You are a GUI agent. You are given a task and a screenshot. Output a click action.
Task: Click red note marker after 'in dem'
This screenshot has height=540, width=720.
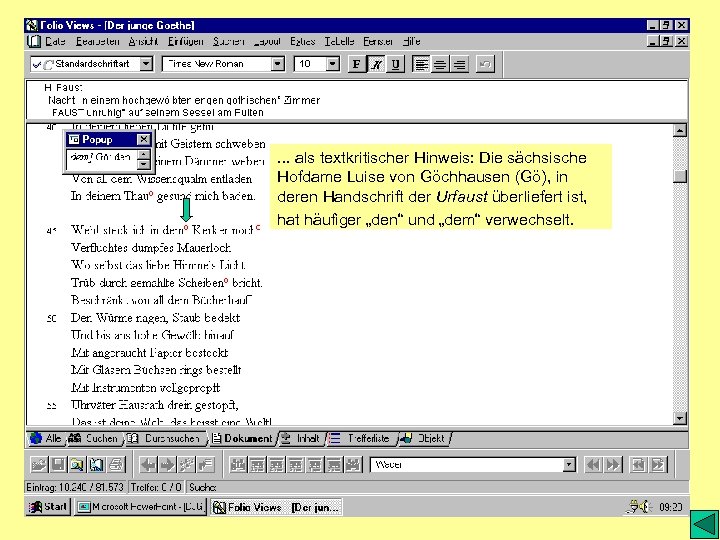(186, 227)
